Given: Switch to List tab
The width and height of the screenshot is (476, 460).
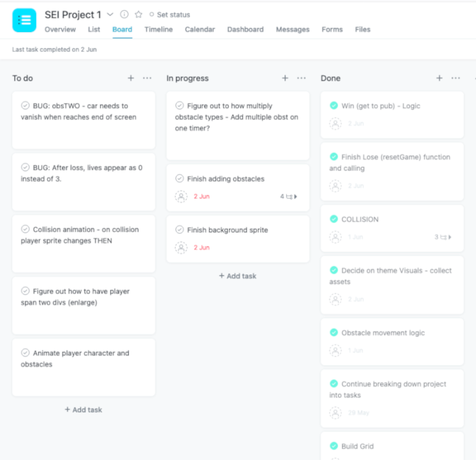Looking at the screenshot, I should click(x=94, y=29).
